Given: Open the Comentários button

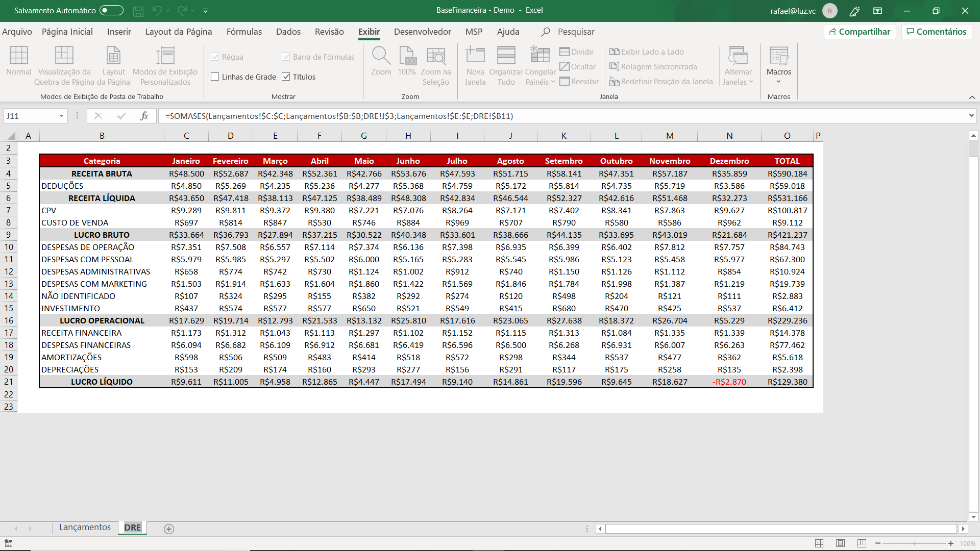Looking at the screenshot, I should pos(937,32).
